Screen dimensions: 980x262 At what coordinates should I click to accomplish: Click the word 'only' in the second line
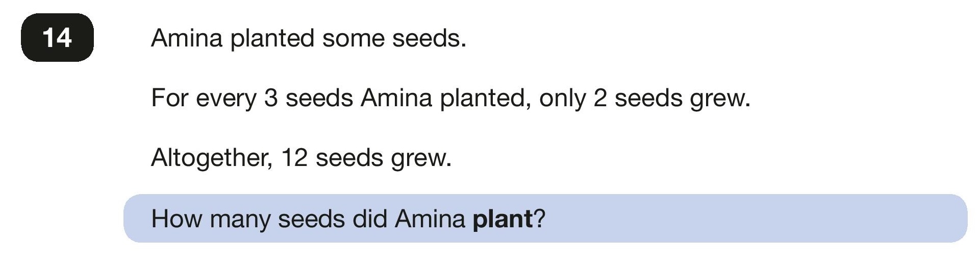click(562, 99)
